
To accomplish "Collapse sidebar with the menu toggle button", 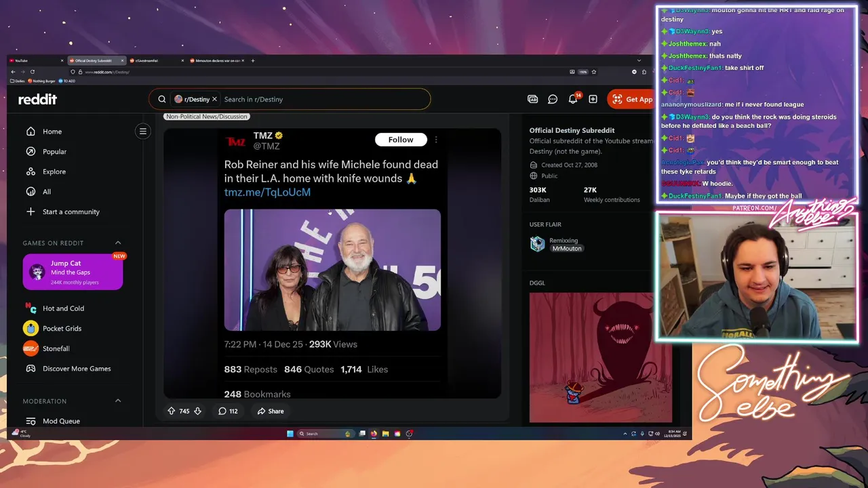I will [142, 131].
